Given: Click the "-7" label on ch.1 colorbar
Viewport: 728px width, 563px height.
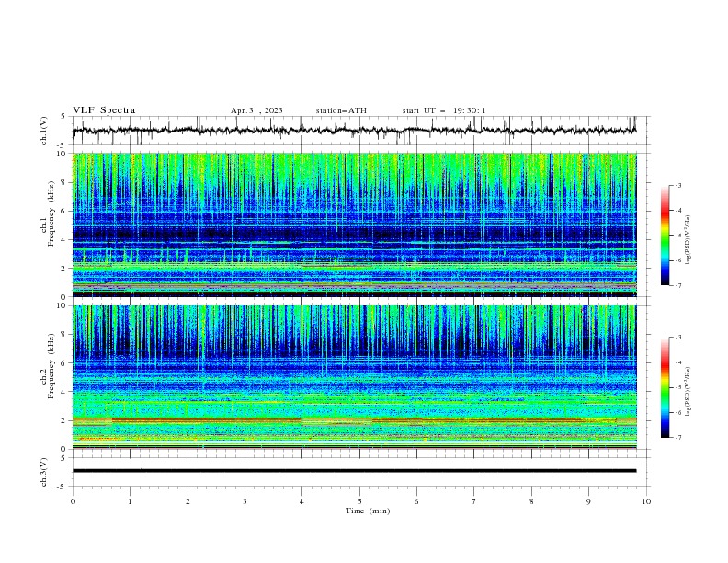Looking at the screenshot, I should coord(678,285).
